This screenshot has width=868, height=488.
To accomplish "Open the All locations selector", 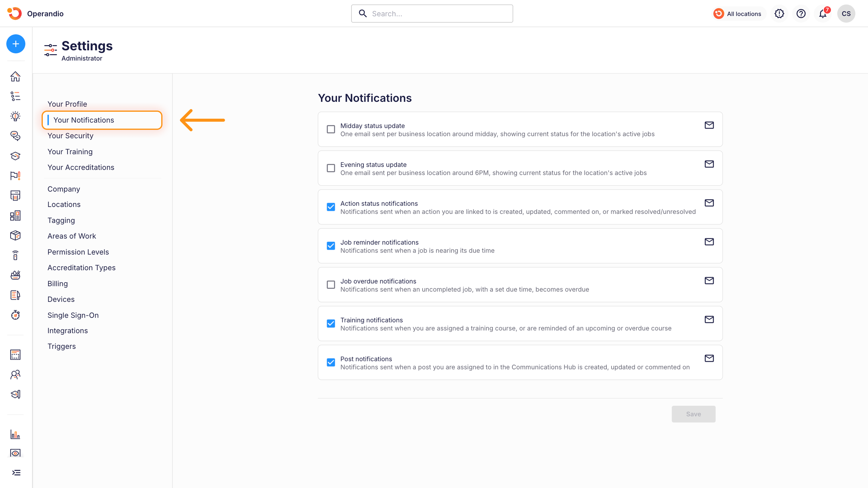I will point(738,14).
